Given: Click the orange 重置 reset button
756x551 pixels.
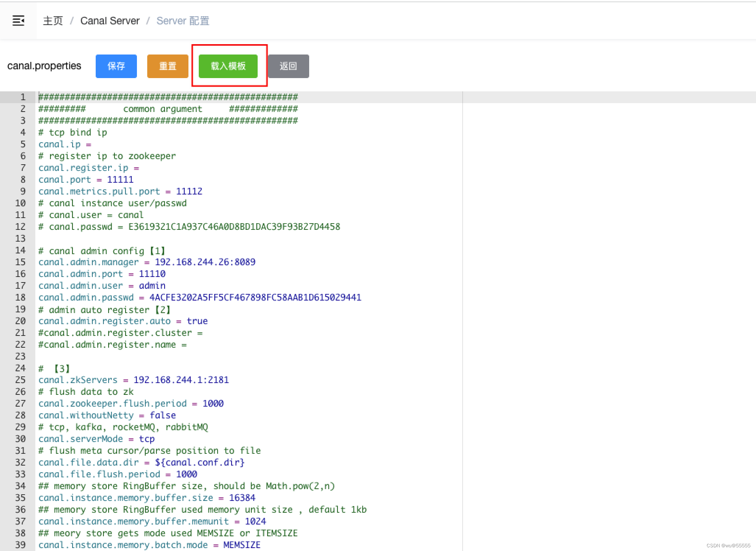Looking at the screenshot, I should [168, 66].
